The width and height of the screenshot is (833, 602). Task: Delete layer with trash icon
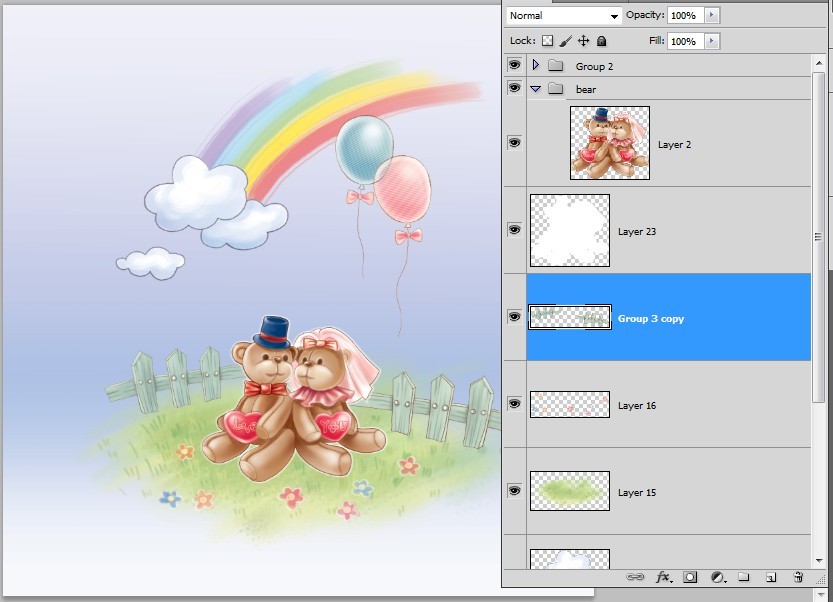point(797,576)
